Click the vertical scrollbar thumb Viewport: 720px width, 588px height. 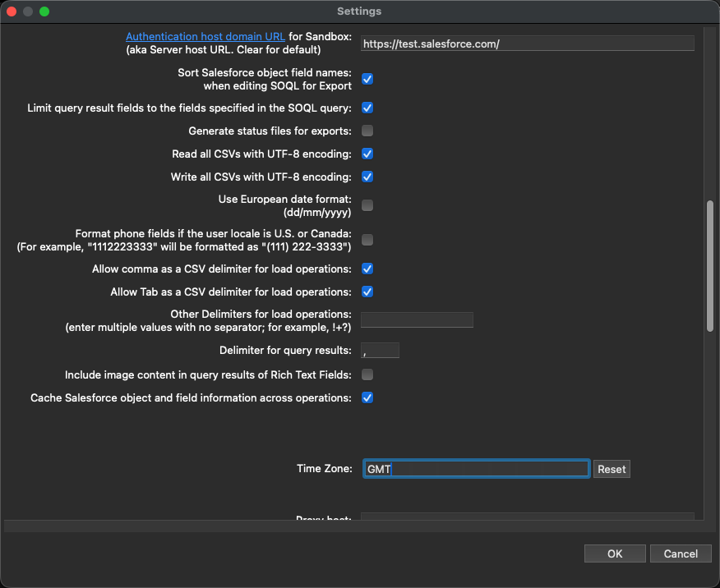710,266
